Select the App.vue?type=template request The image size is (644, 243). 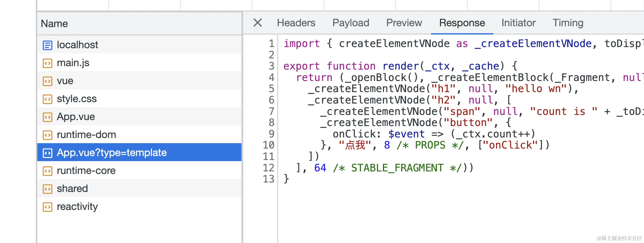point(139,152)
